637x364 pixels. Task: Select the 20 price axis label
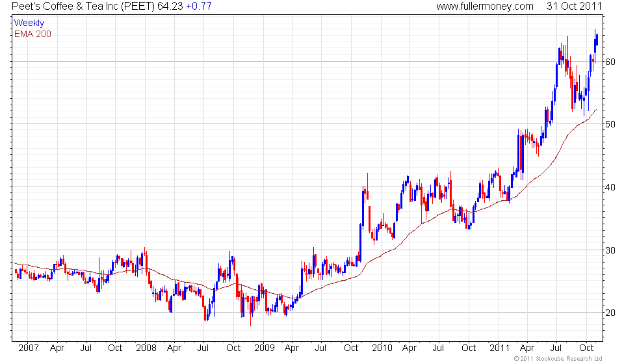pos(610,313)
